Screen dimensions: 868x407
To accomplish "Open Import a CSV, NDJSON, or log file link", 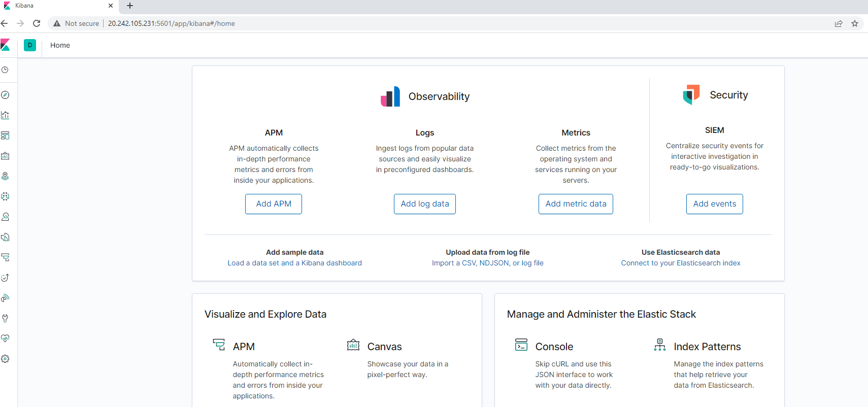I will pyautogui.click(x=488, y=263).
